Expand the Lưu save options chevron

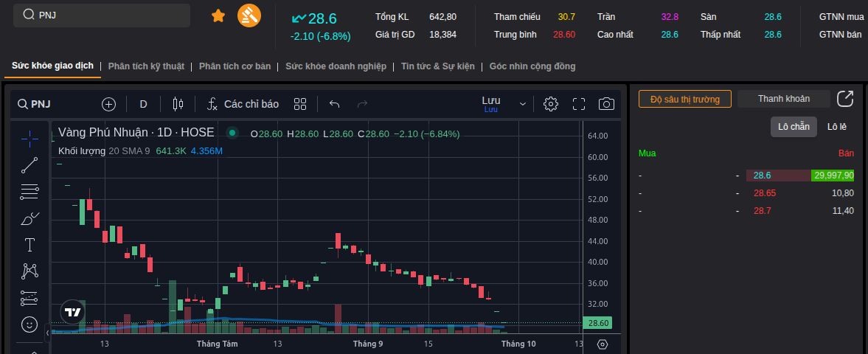coord(522,104)
